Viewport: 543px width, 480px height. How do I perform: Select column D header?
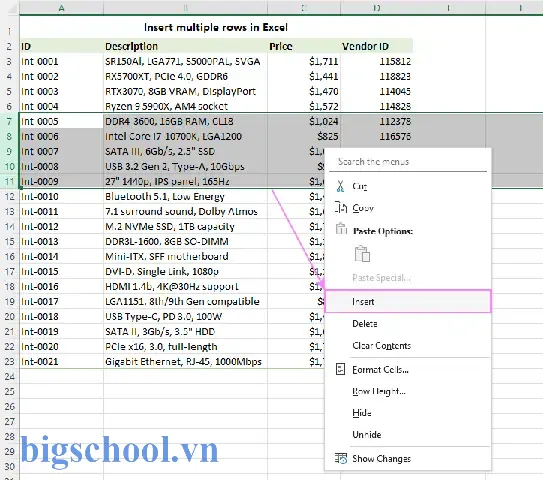click(x=376, y=8)
